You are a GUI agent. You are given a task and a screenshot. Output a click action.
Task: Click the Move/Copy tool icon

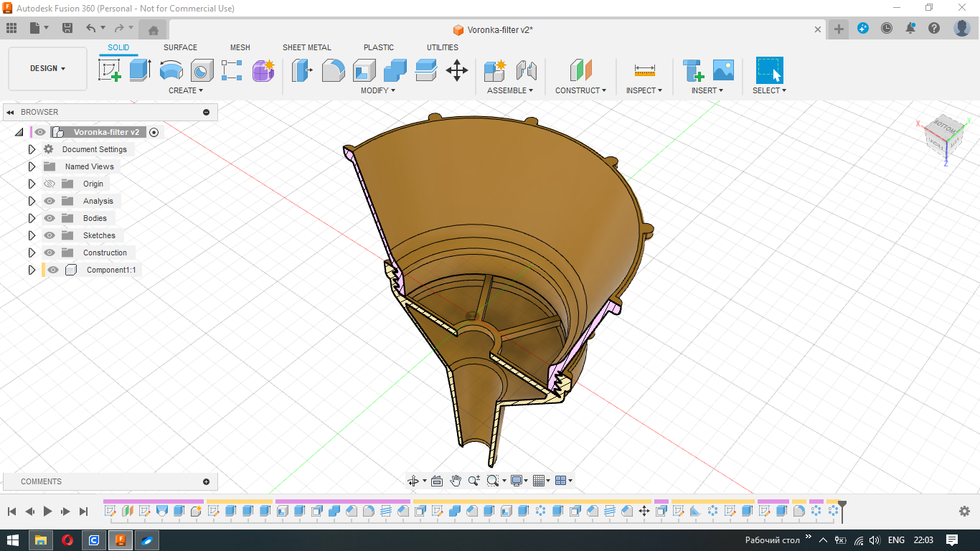point(457,70)
